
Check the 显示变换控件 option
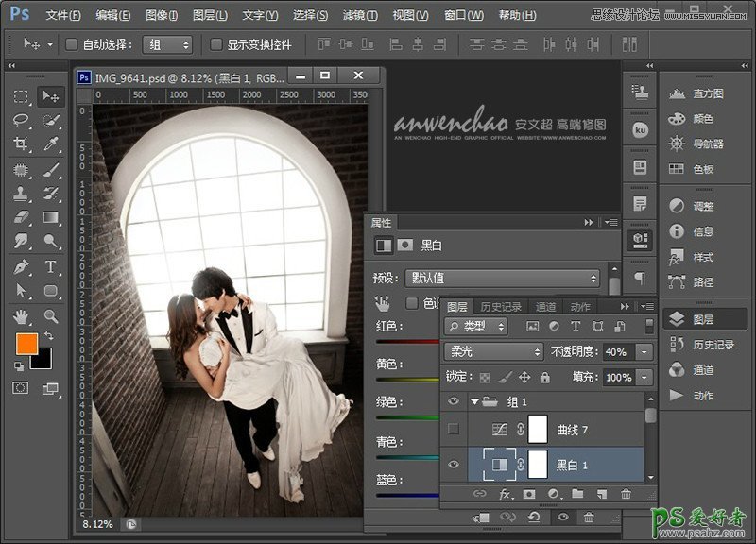click(216, 44)
